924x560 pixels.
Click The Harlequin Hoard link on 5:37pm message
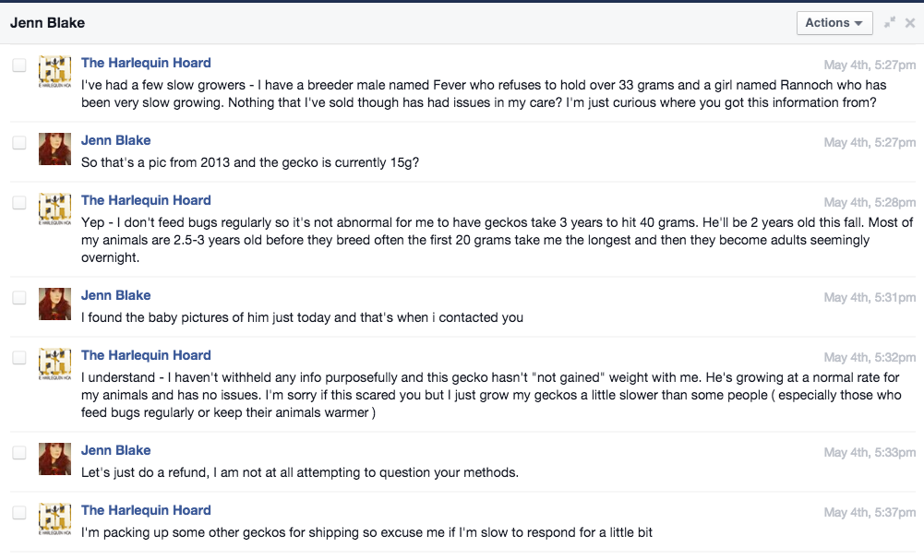[146, 510]
